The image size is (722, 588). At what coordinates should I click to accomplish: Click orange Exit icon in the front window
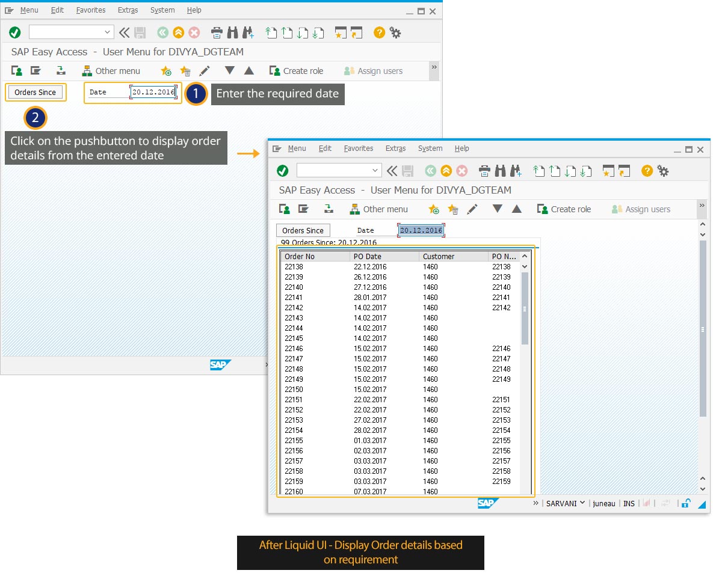pos(446,171)
